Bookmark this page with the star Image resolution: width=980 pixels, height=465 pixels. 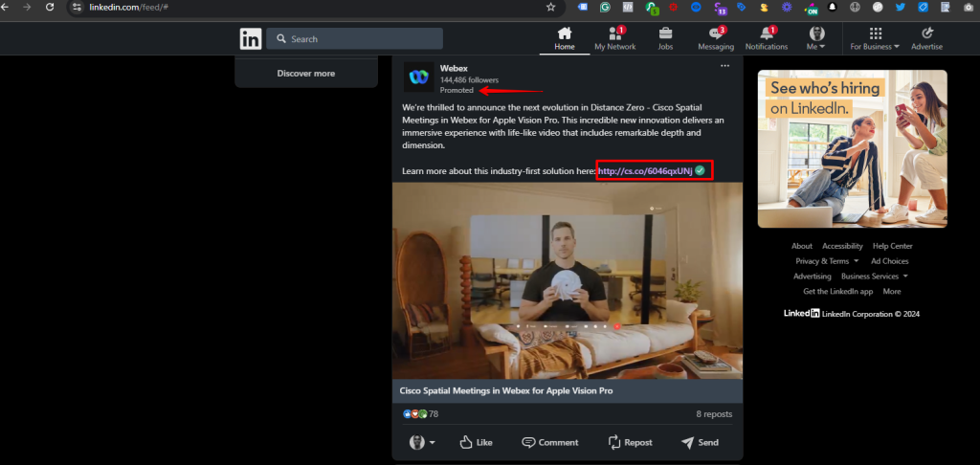[x=550, y=7]
